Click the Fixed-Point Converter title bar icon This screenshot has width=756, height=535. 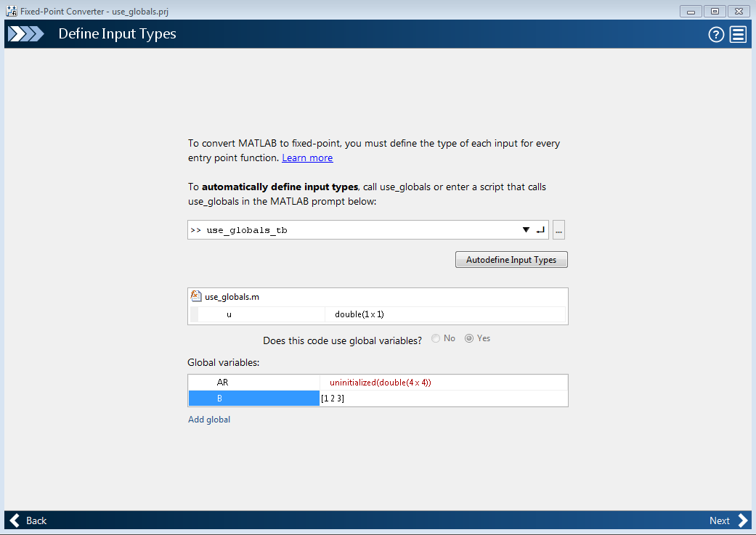(x=11, y=12)
